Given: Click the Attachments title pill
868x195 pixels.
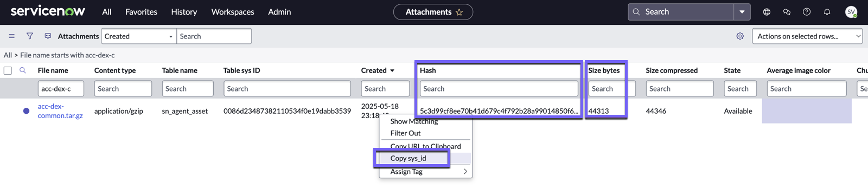Looking at the screenshot, I should point(433,12).
